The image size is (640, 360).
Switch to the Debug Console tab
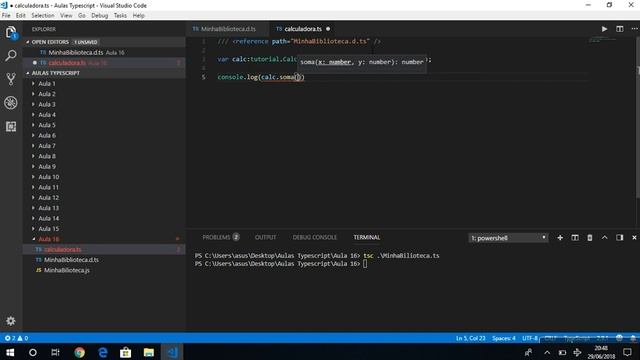(x=314, y=237)
